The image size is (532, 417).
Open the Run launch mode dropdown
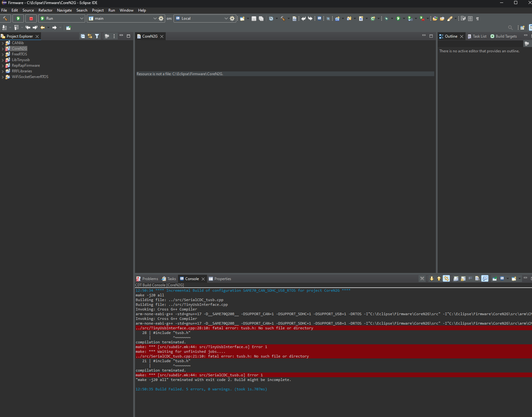click(62, 18)
